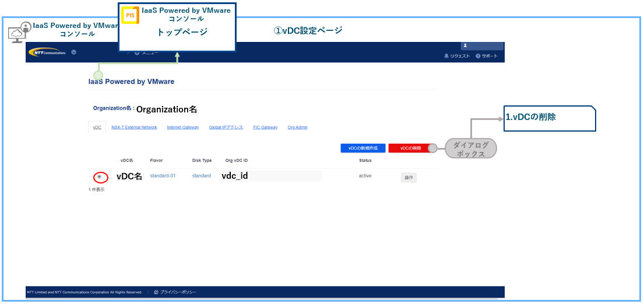The width and height of the screenshot is (644, 304).
Task: Click the IaaS Powered by VMware page heading
Action: coord(132,82)
